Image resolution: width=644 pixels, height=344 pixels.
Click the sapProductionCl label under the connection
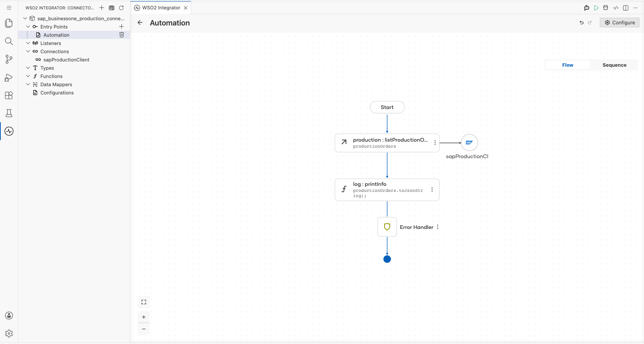click(x=467, y=156)
